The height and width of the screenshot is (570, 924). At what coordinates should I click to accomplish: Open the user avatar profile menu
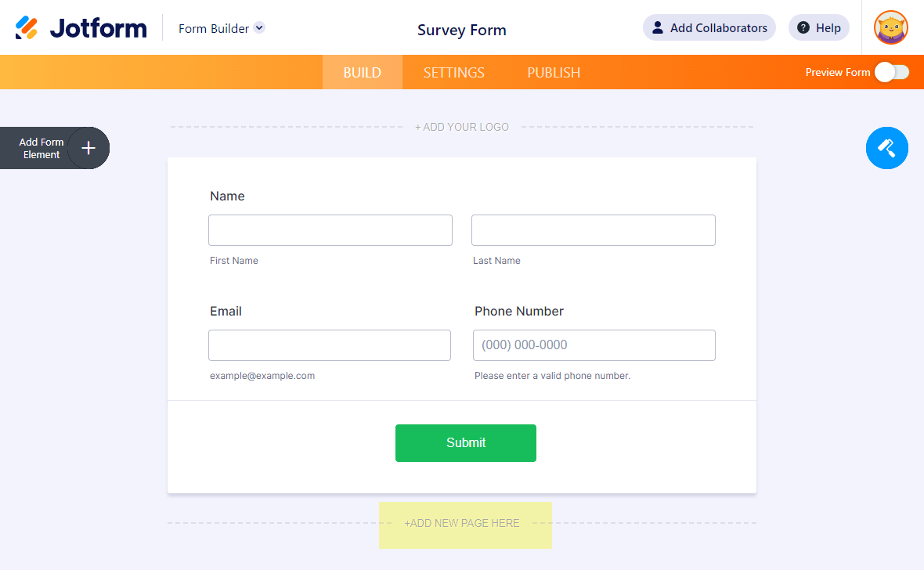point(891,28)
